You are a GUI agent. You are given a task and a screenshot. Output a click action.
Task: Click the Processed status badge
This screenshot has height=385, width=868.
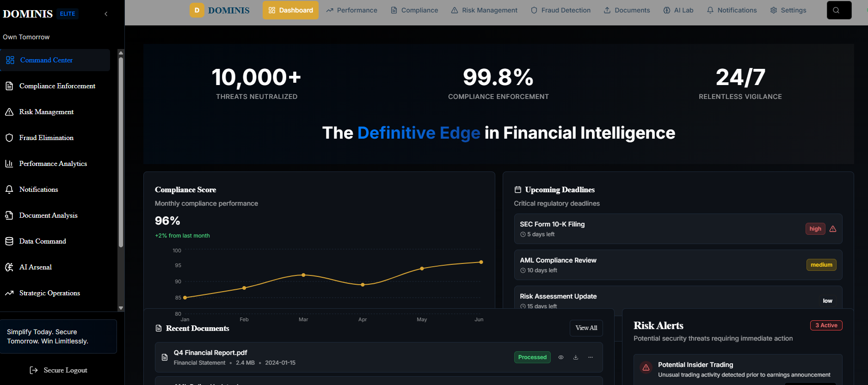tap(532, 357)
